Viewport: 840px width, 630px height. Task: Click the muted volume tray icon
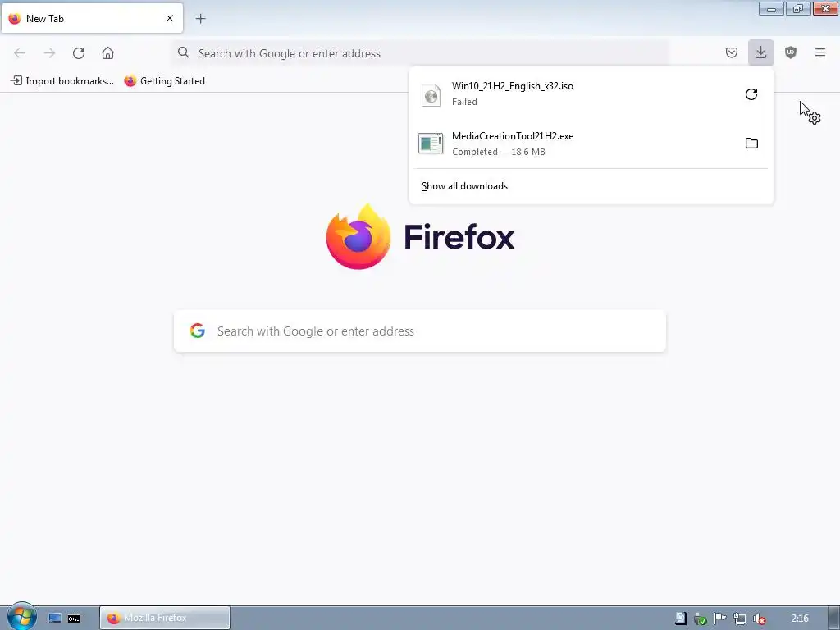pyautogui.click(x=759, y=619)
